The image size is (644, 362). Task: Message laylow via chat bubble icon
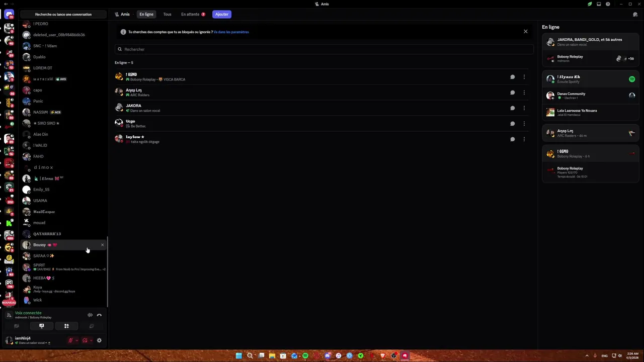coord(512,139)
